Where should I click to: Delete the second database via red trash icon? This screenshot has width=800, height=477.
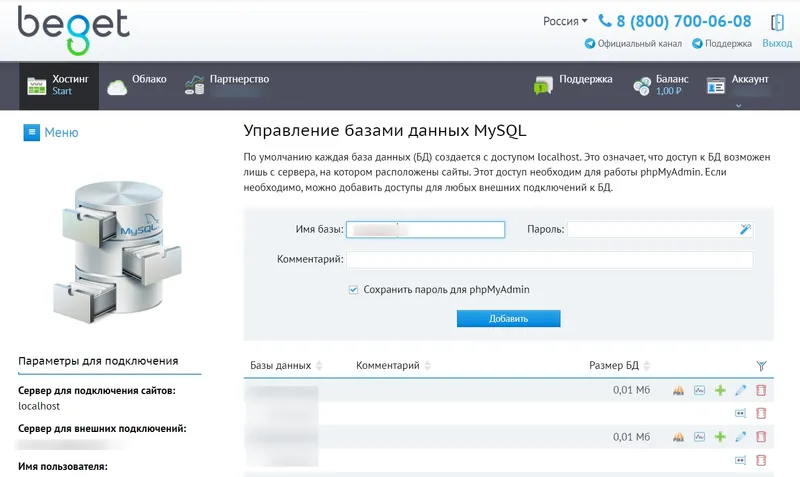(761, 437)
